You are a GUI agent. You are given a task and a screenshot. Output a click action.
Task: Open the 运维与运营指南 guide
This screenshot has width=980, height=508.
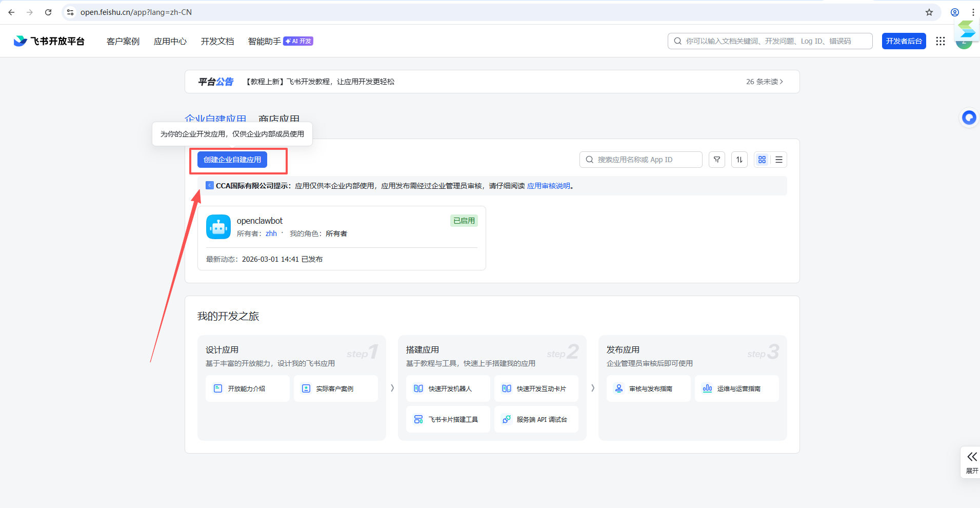[737, 388]
